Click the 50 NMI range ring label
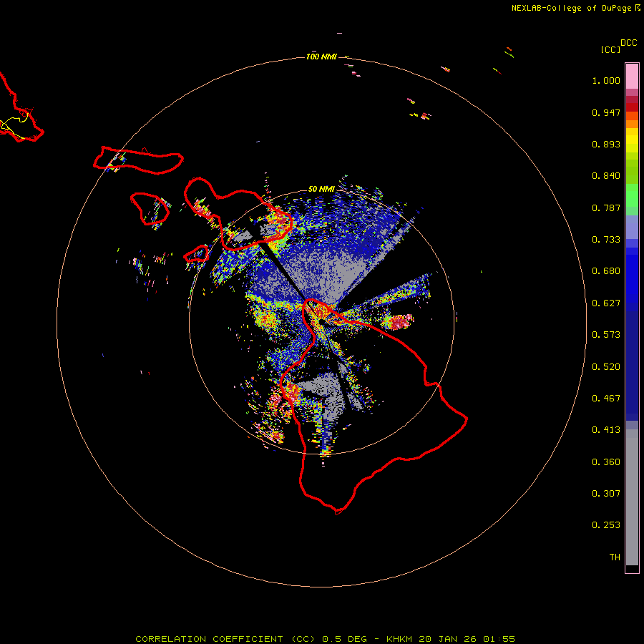This screenshot has height=644, width=644. pos(321,189)
